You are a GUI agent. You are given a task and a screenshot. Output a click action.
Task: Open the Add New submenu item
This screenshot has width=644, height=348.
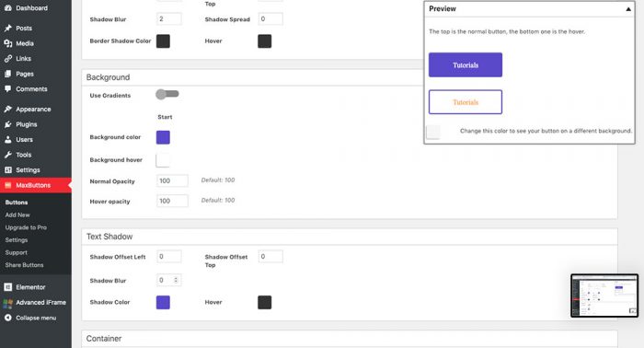click(x=17, y=215)
